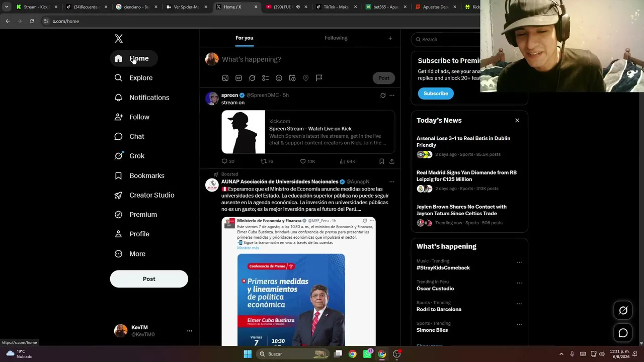Open options for Rodri to Barcelona trend

(519, 304)
